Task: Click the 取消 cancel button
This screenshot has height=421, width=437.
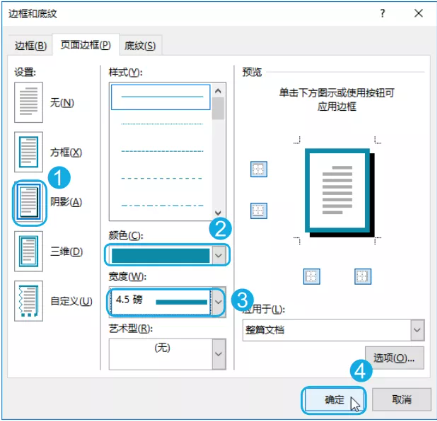Action: pos(402,399)
